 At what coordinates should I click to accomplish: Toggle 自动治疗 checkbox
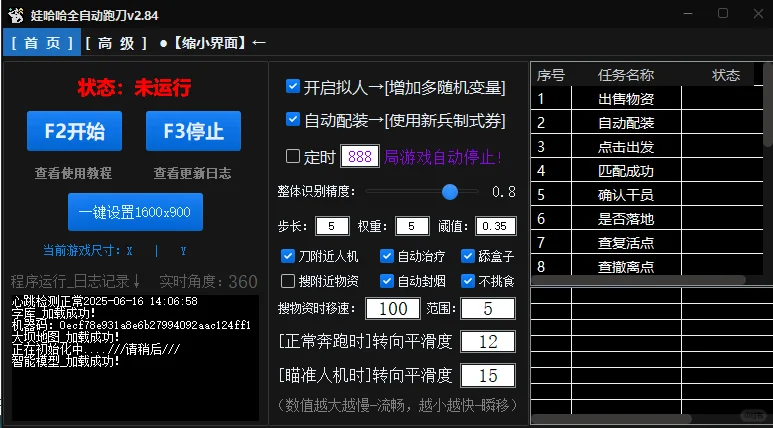[386, 256]
